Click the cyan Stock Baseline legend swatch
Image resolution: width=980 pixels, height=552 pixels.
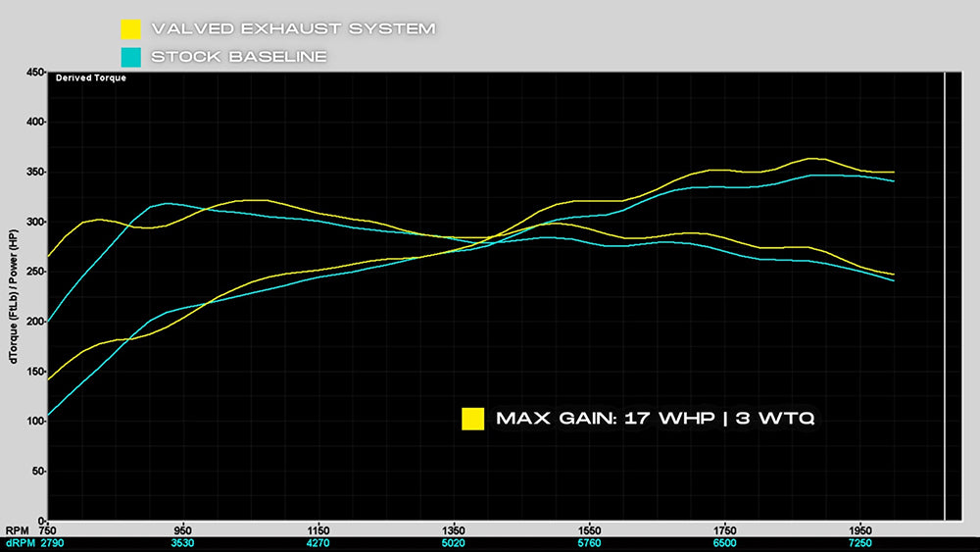tap(130, 57)
